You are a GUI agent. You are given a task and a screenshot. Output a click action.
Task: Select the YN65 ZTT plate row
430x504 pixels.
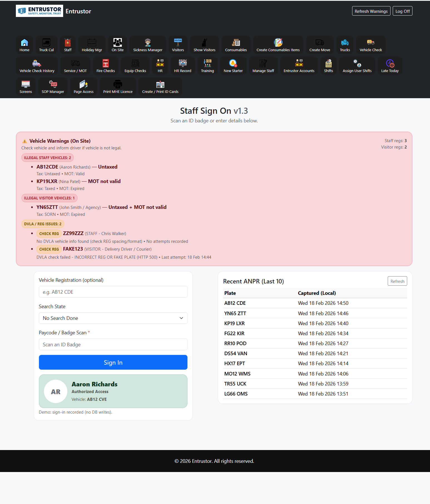pyautogui.click(x=315, y=313)
